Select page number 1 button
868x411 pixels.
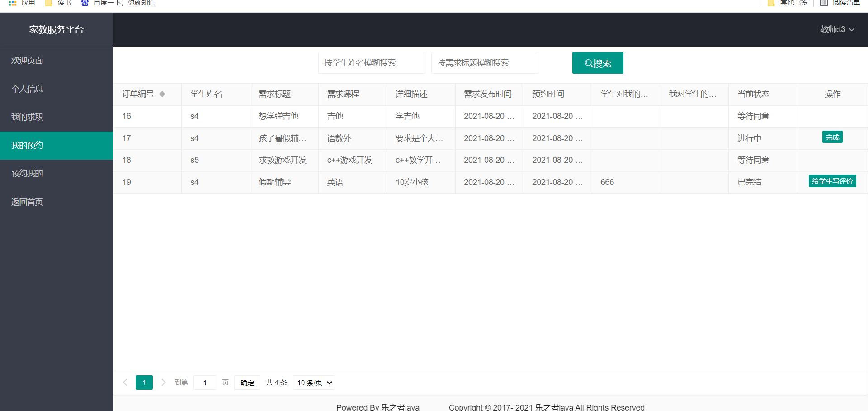(x=144, y=383)
